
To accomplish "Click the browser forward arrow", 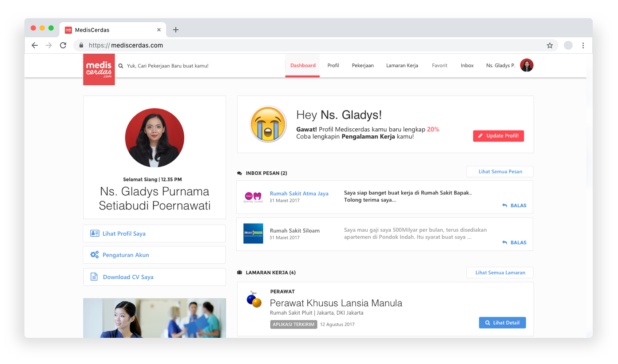I will coord(49,45).
